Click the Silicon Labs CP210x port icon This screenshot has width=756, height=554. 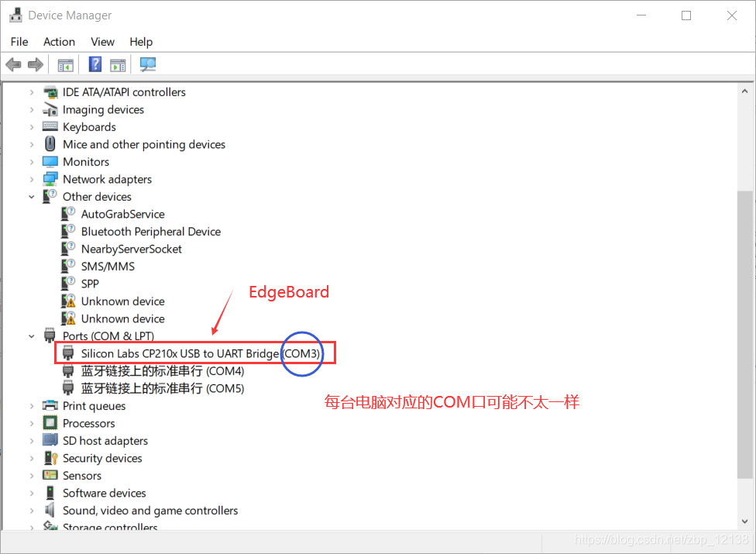click(x=68, y=353)
